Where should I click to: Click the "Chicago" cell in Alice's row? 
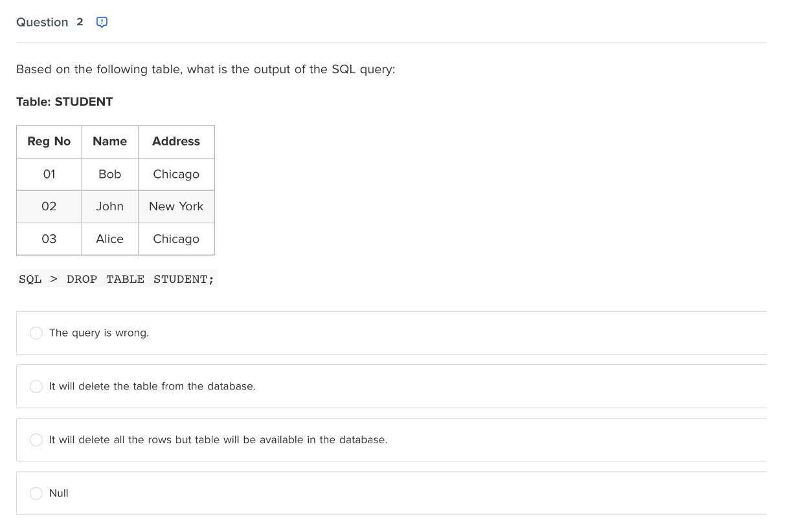click(176, 239)
